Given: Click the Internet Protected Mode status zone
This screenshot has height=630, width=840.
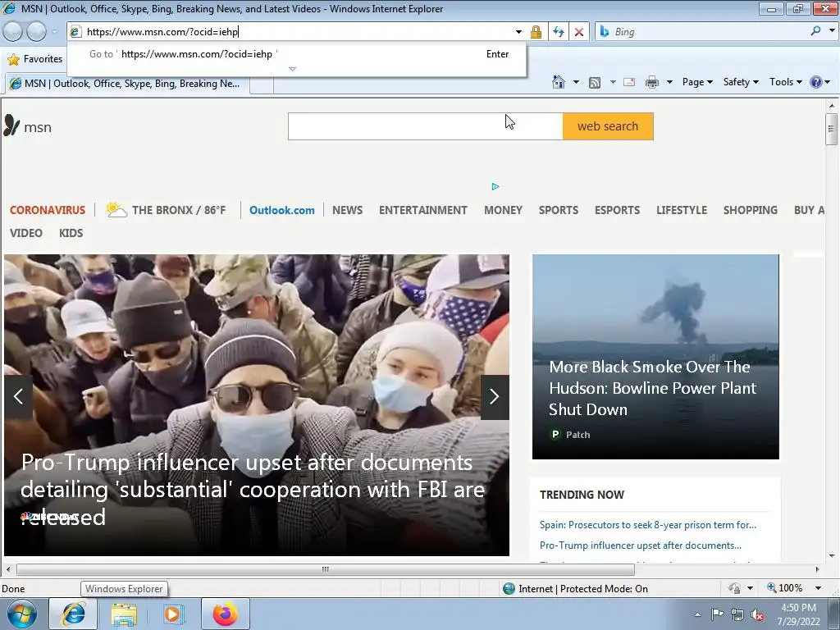Looking at the screenshot, I should (575, 589).
